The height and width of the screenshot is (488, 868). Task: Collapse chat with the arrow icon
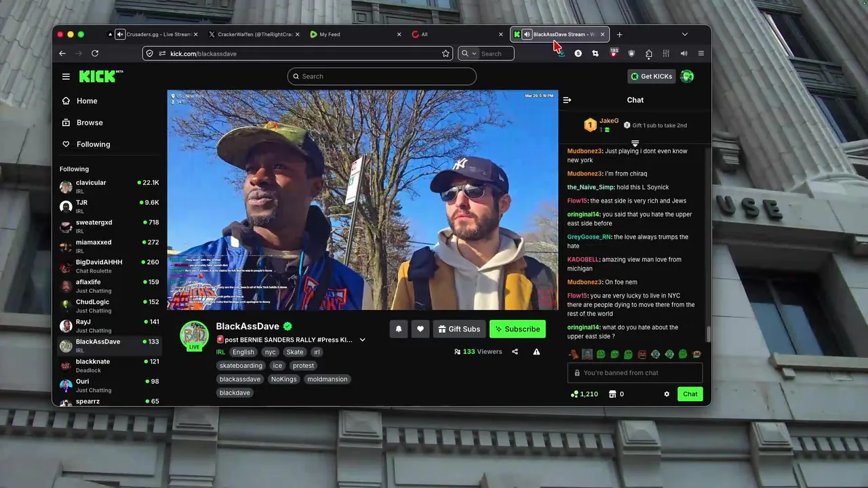(567, 100)
